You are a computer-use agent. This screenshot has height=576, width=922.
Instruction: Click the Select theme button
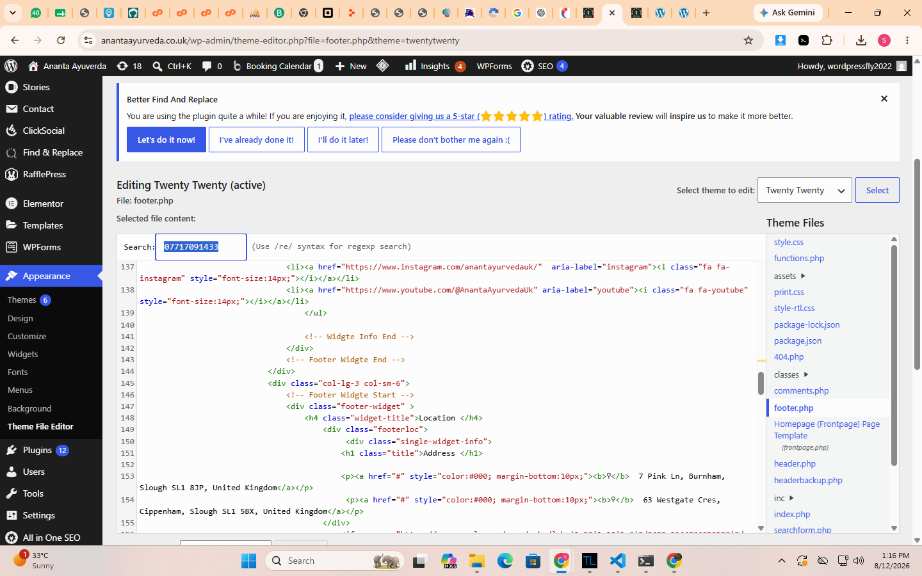point(877,190)
